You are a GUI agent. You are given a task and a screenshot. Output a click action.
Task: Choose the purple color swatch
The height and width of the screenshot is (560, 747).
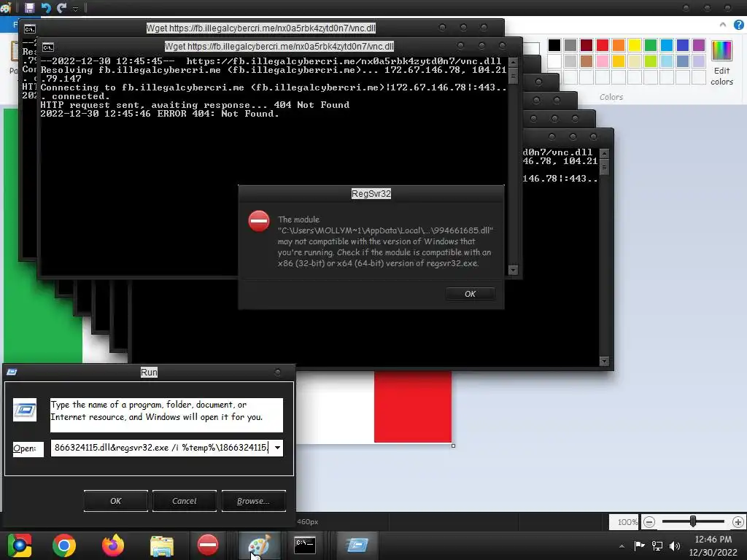coord(698,44)
